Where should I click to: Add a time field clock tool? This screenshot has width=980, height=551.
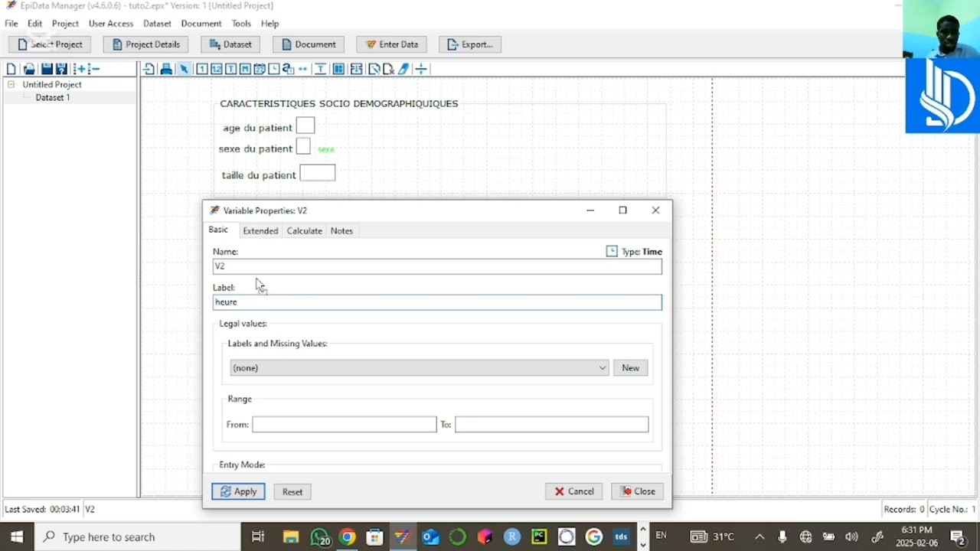point(274,69)
